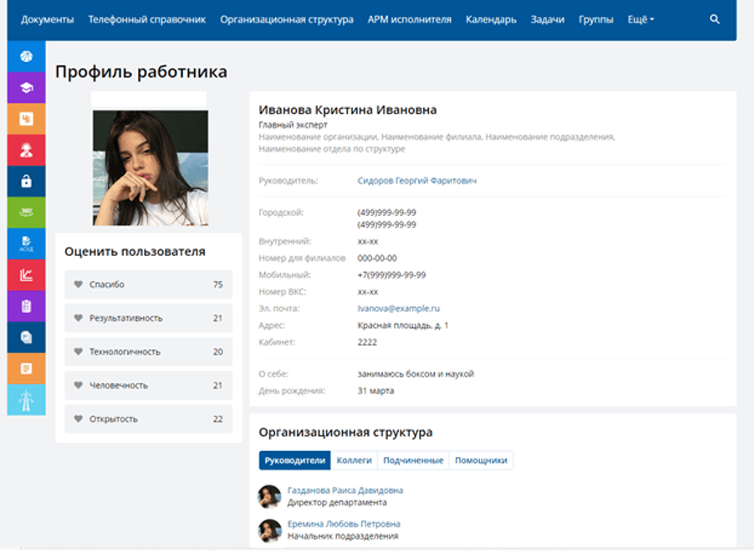Screen dimensions: 756x554
Task: Toggle the Спасибо heart rating
Action: coord(79,285)
